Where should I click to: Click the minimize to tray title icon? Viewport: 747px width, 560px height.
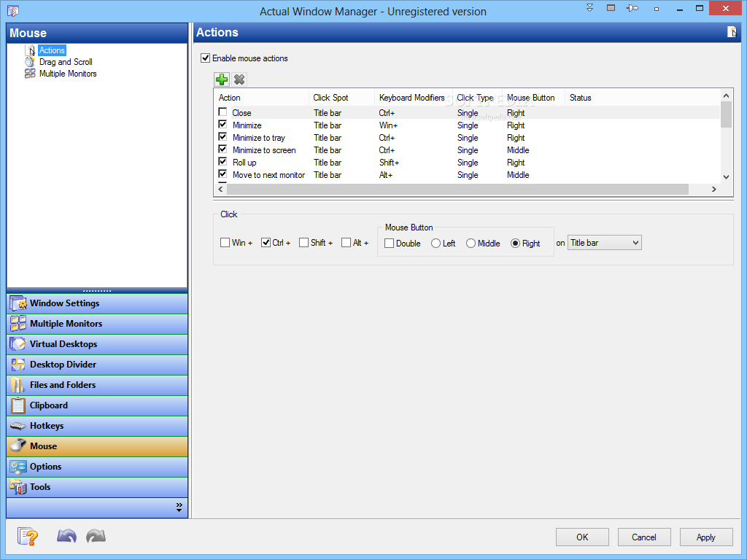pyautogui.click(x=611, y=7)
